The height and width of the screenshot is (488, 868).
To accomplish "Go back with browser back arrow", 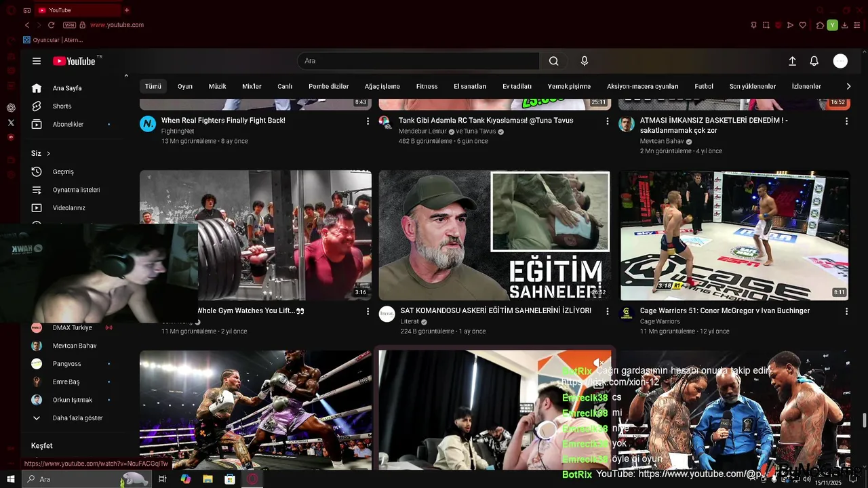I will point(27,25).
